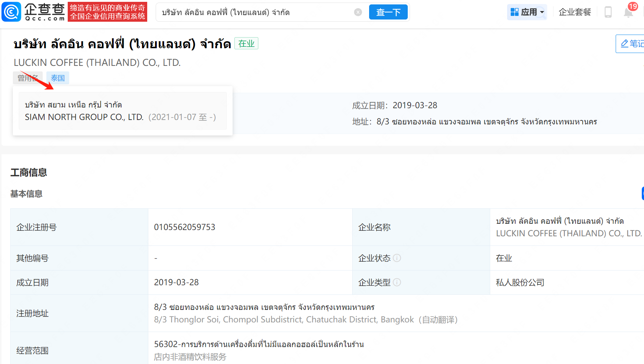This screenshot has width=644, height=364.
Task: Click the 其他编号 label cell
Action: (x=79, y=258)
